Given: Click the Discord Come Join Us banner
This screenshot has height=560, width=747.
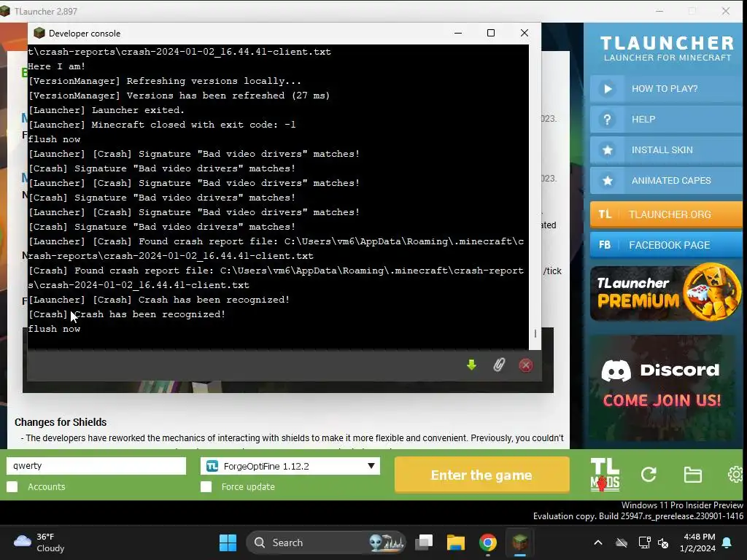Looking at the screenshot, I should [662, 388].
